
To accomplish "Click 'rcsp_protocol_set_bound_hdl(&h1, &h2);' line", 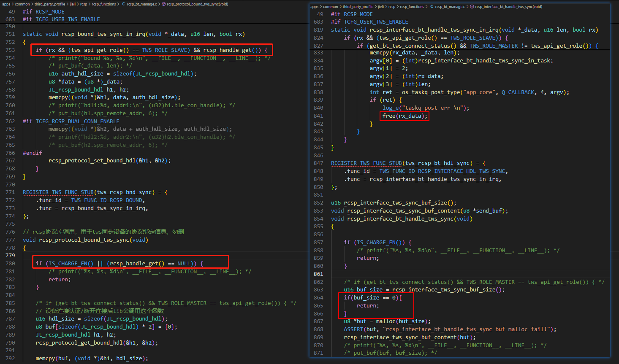I will (x=109, y=160).
